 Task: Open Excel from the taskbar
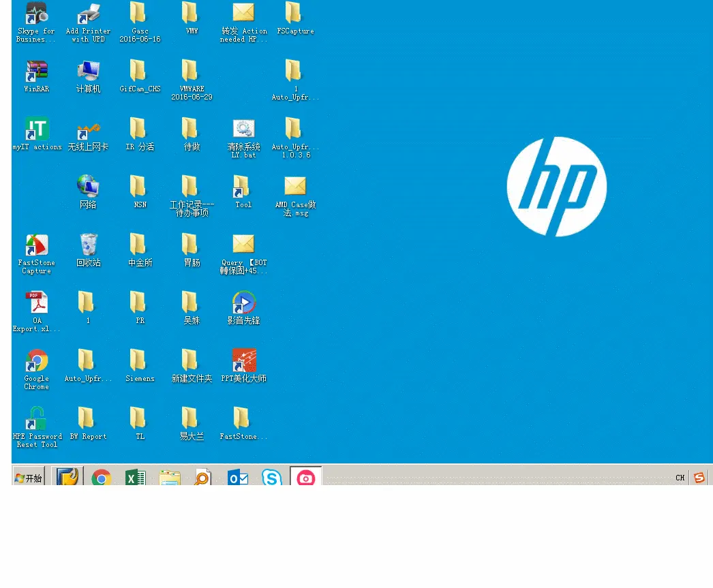tap(135, 477)
